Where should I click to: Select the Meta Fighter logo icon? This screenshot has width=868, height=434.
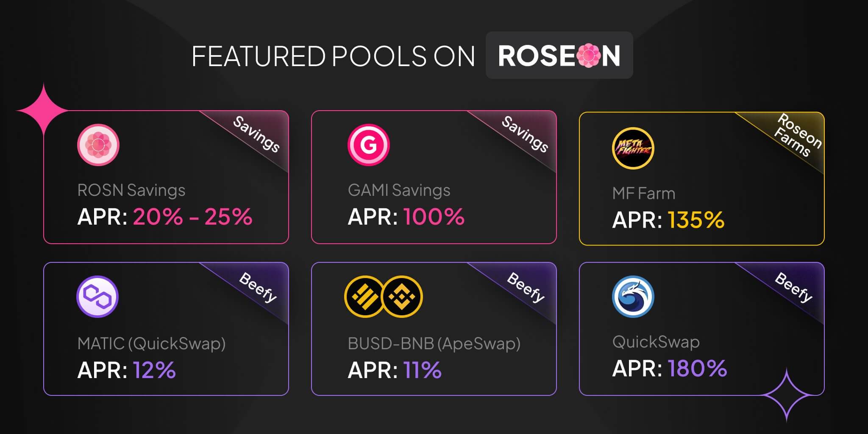(x=633, y=148)
